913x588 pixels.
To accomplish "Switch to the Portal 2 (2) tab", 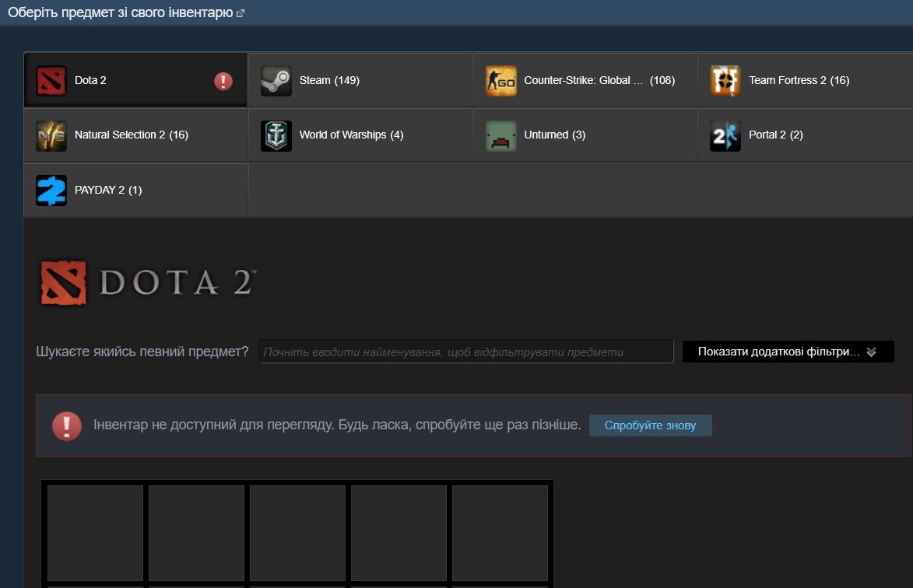I will pyautogui.click(x=806, y=135).
